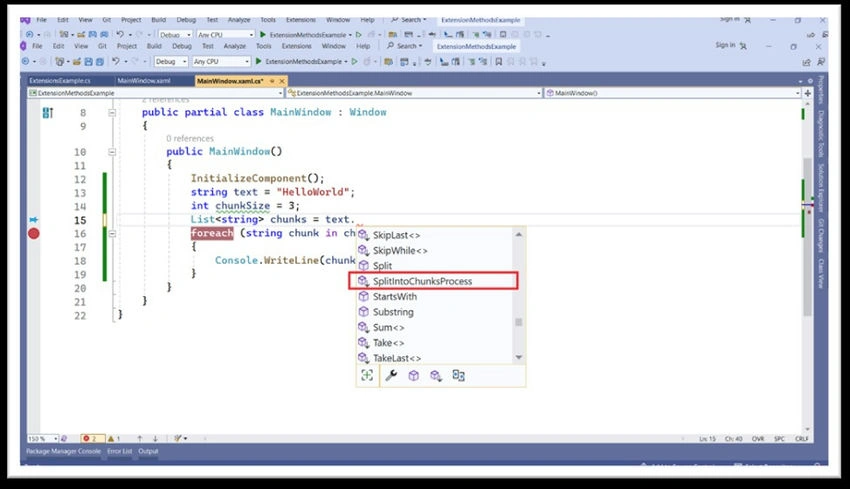This screenshot has width=850, height=489.
Task: Collapse the foreach block at line 16
Action: (x=112, y=234)
